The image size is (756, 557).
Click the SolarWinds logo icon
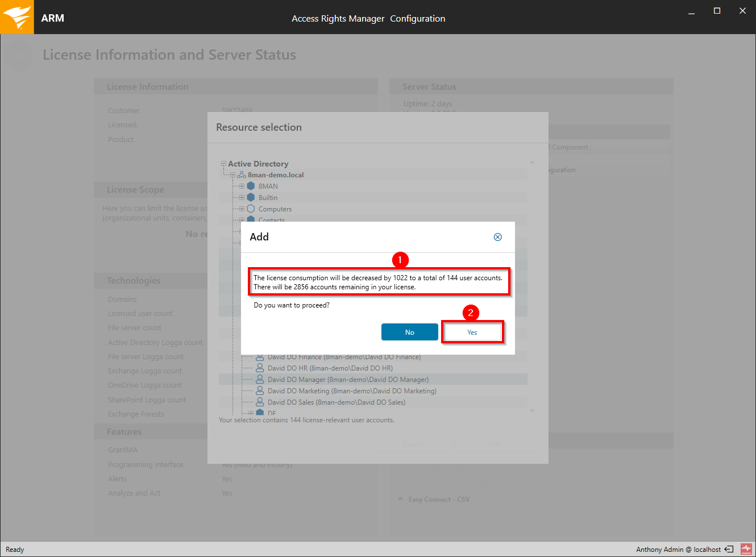click(17, 17)
